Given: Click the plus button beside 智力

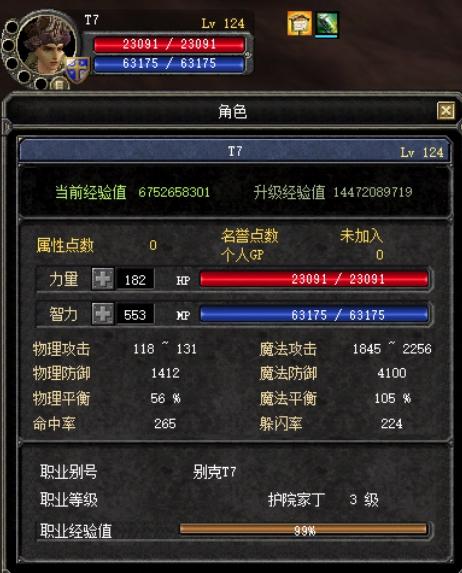Looking at the screenshot, I should [x=102, y=314].
